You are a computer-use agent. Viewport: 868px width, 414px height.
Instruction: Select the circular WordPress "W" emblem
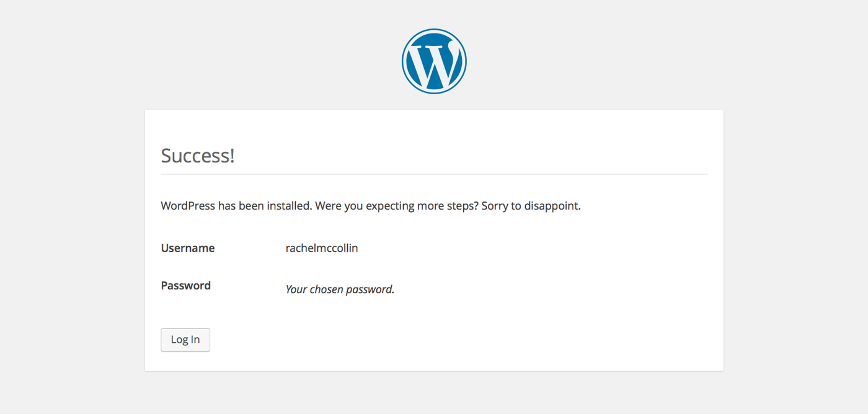434,61
